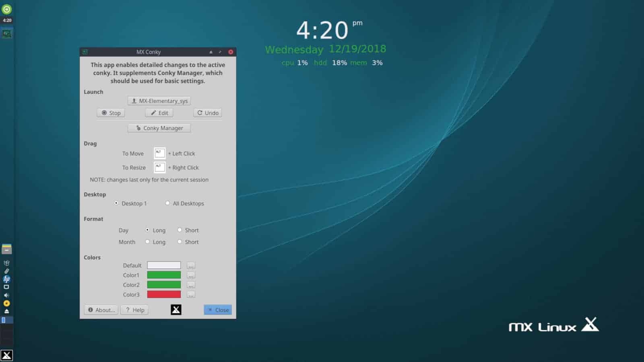Launch the Conky Manager tool
Viewport: 644px width, 362px height.
tap(159, 128)
